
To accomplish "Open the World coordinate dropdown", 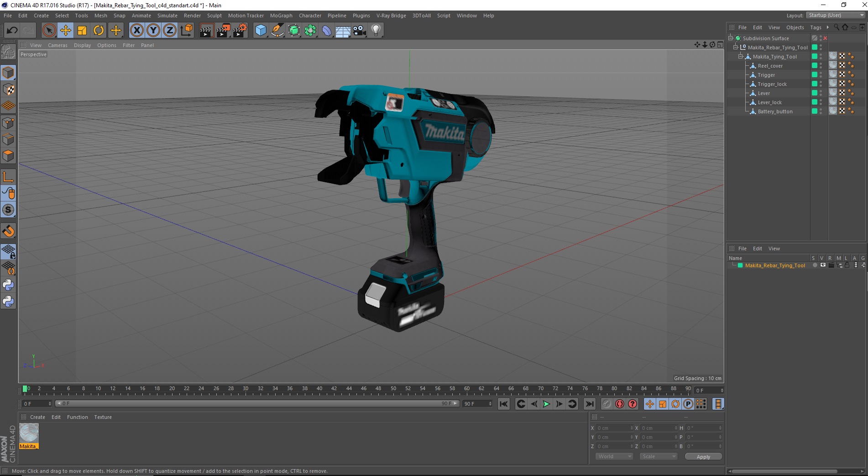I will click(614, 456).
